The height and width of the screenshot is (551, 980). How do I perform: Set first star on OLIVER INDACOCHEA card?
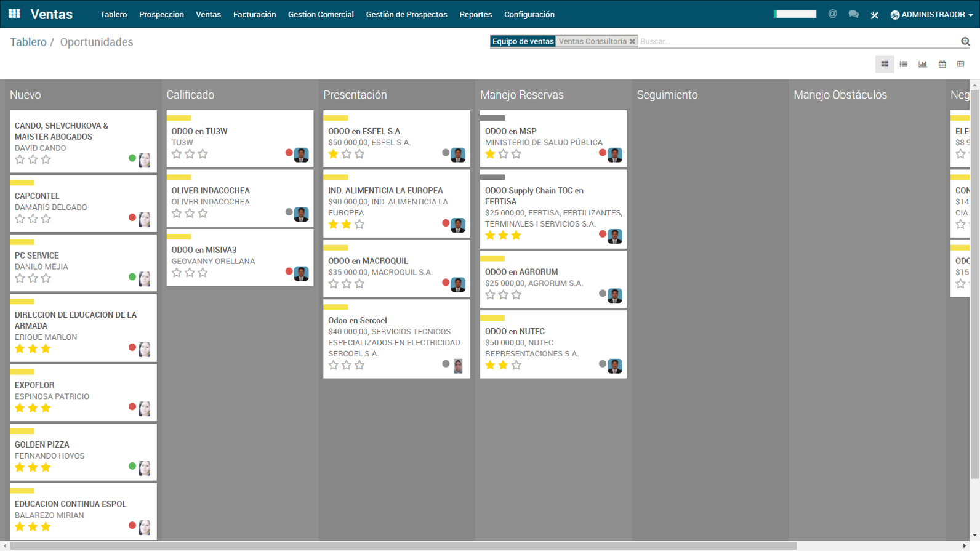click(177, 213)
